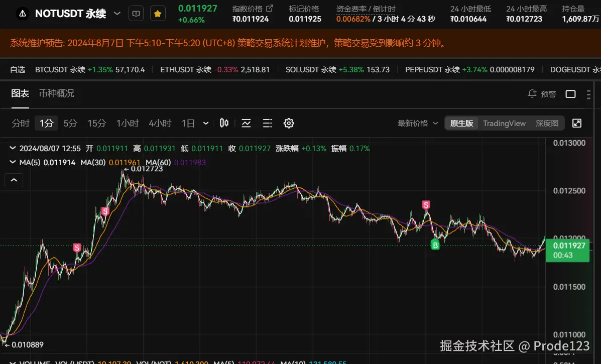Click the 持仓量 open interest value
This screenshot has width=601, height=364.
[581, 19]
